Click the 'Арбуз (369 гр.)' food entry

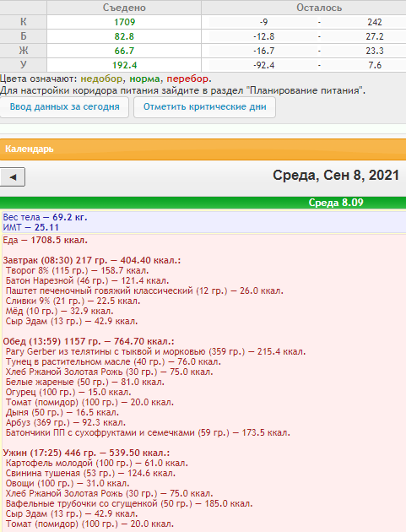tap(66, 422)
